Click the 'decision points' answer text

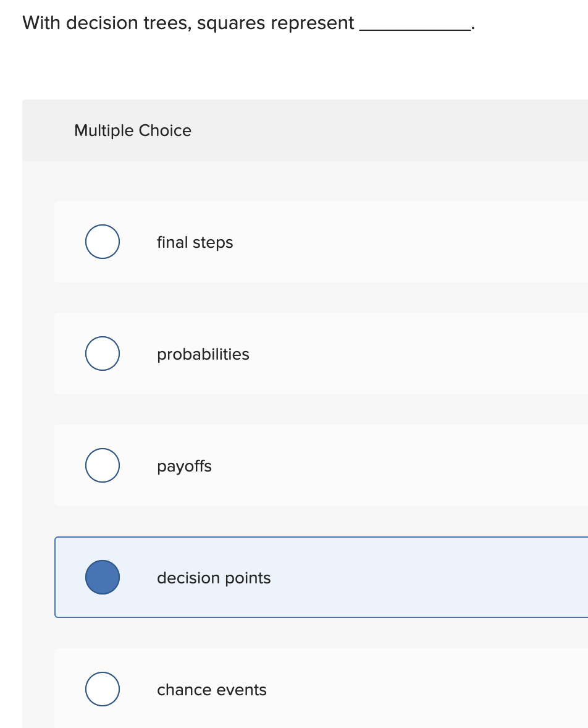coord(214,578)
